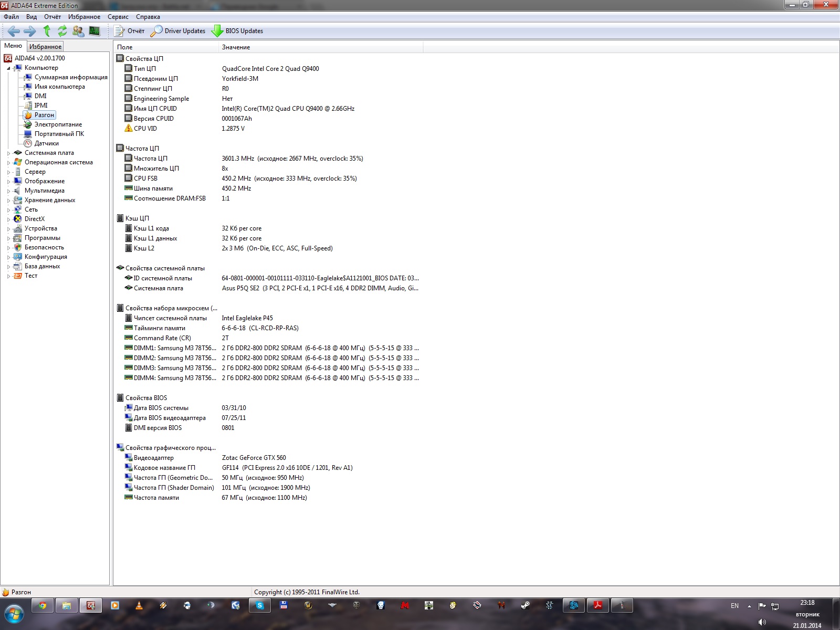Click the Поле column header

pos(166,47)
